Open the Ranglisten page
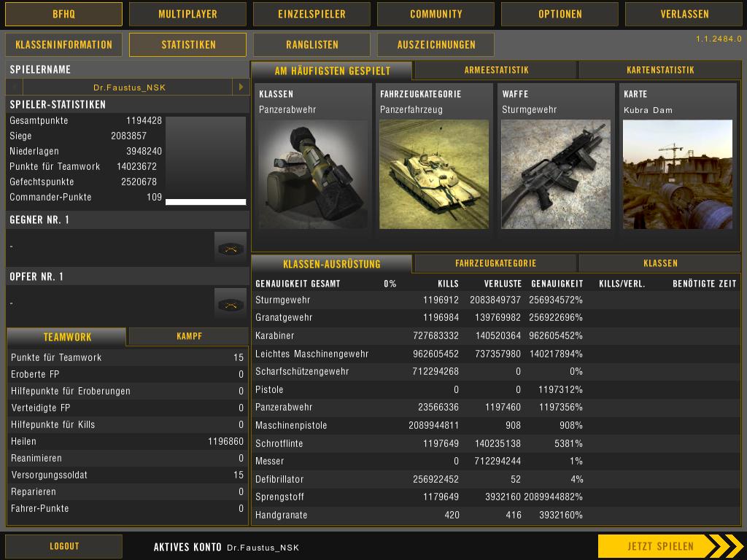The height and width of the screenshot is (560, 747). tap(311, 44)
